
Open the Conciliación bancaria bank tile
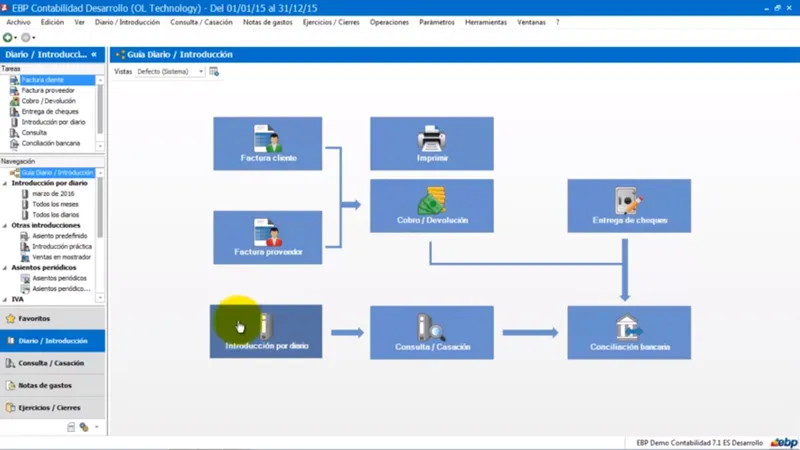(x=629, y=333)
